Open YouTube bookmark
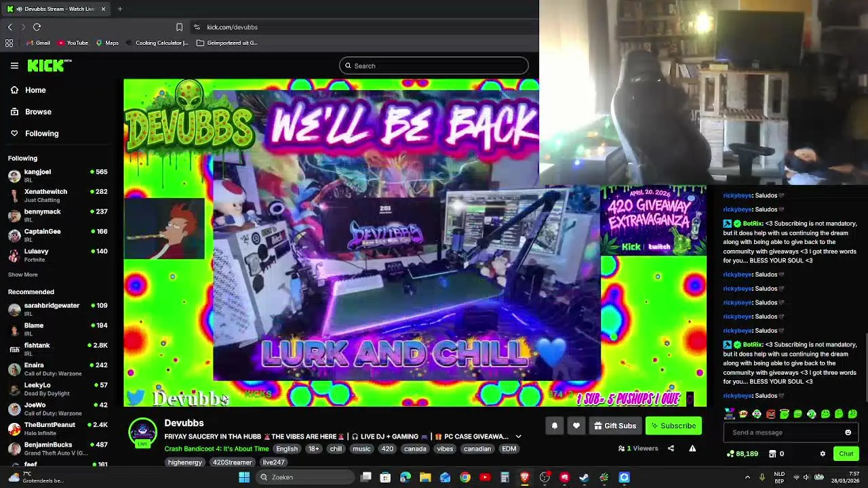Viewport: 868px width, 488px height. (73, 43)
